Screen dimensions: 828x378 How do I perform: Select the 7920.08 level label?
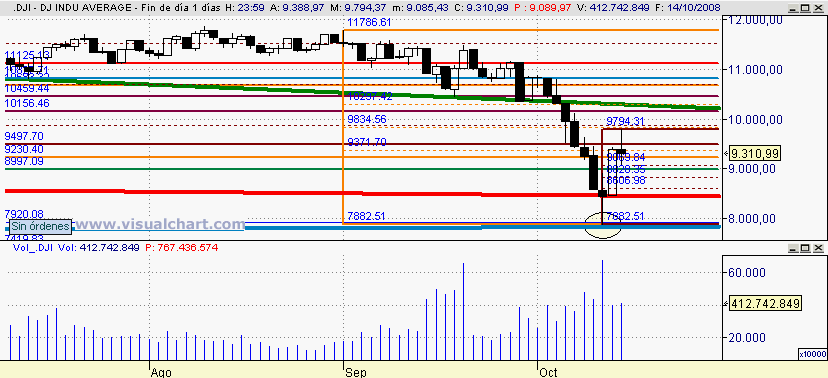click(24, 214)
